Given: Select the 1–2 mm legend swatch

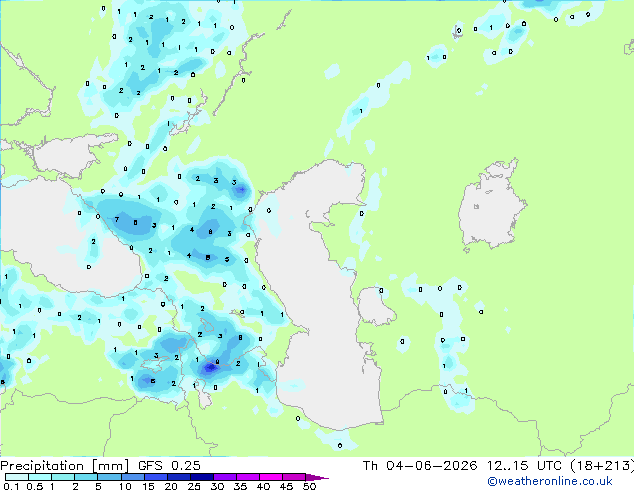Looking at the screenshot, I should (63, 477).
